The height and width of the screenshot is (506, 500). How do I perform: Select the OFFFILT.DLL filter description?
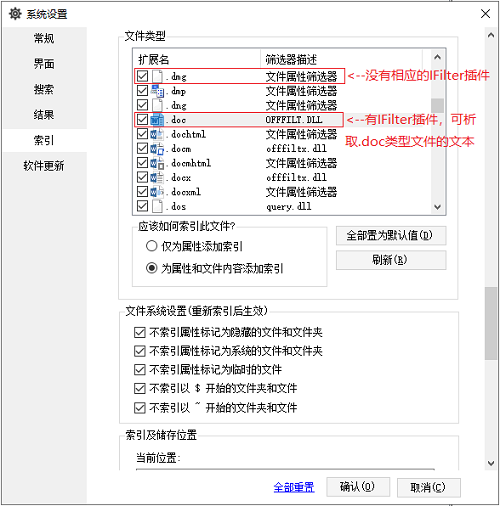(294, 120)
